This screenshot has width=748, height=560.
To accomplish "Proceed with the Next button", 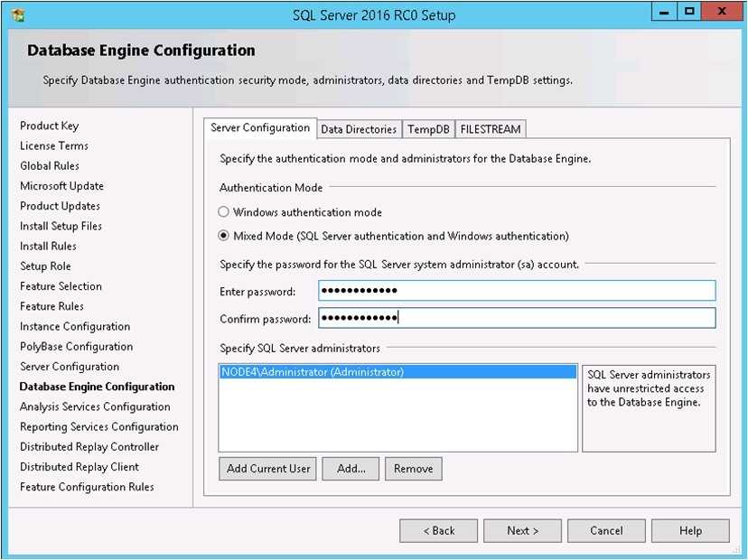I will (523, 531).
